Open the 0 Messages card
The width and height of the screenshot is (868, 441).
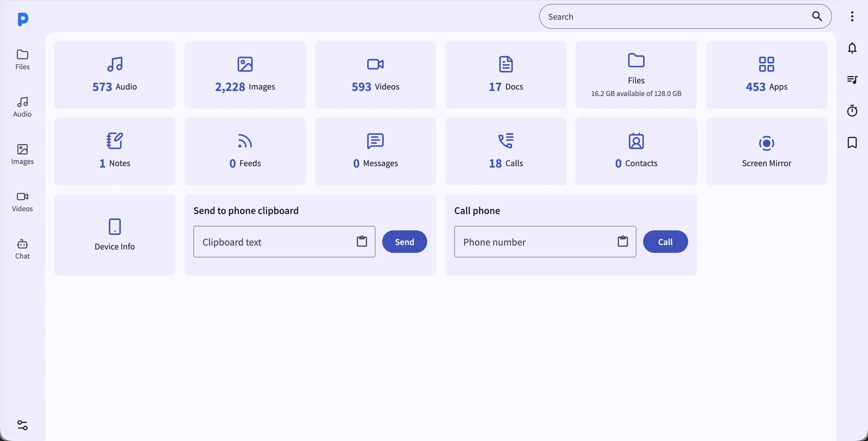pos(375,152)
